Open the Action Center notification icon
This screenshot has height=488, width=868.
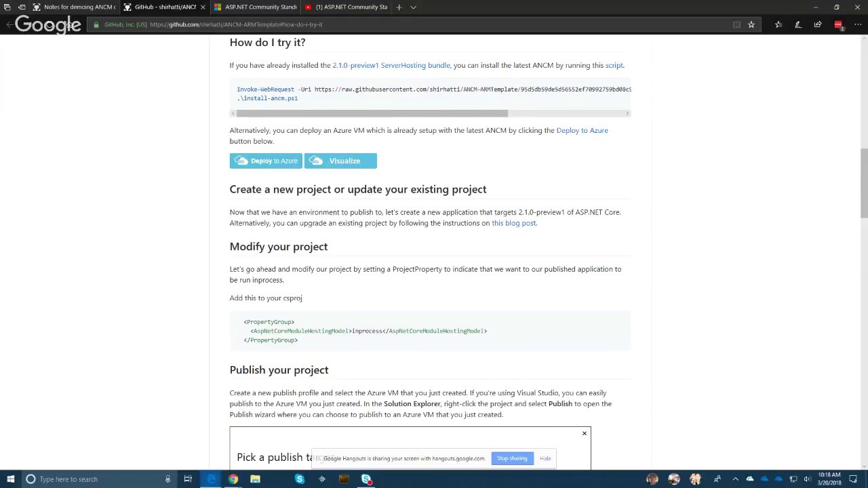point(853,479)
